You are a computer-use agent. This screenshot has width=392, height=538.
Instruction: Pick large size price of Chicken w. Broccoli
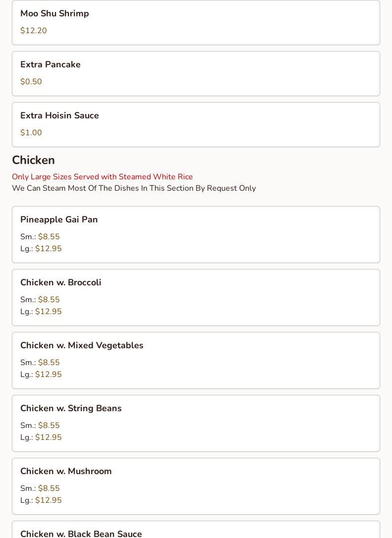pos(48,312)
